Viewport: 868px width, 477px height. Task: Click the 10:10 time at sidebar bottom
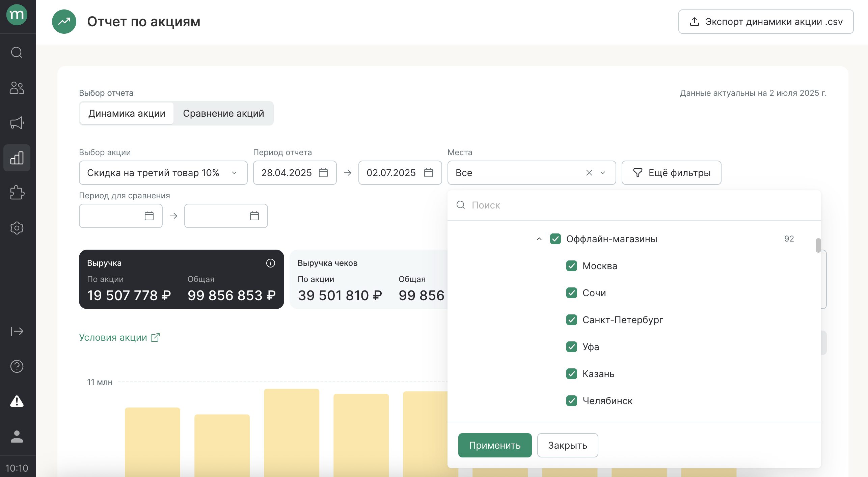[x=17, y=468]
